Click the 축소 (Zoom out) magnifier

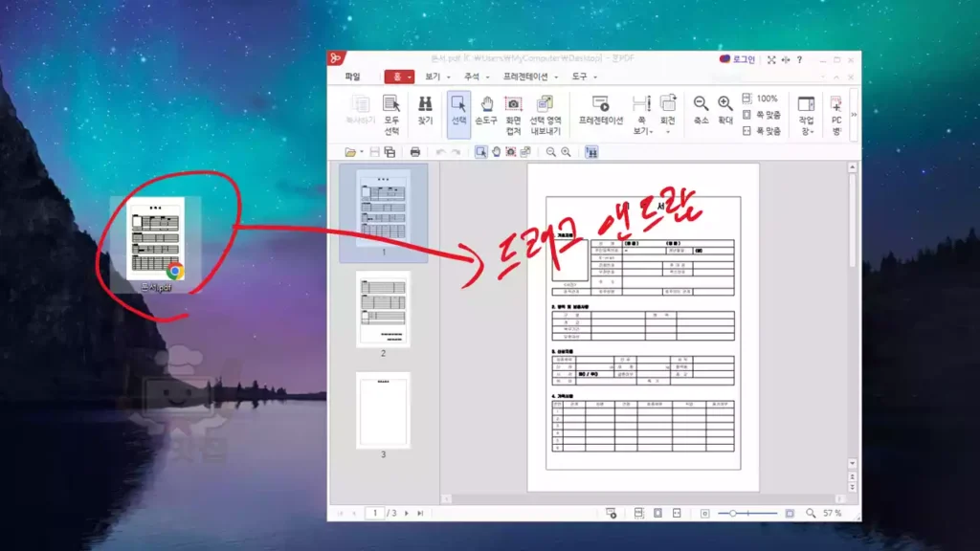(701, 110)
